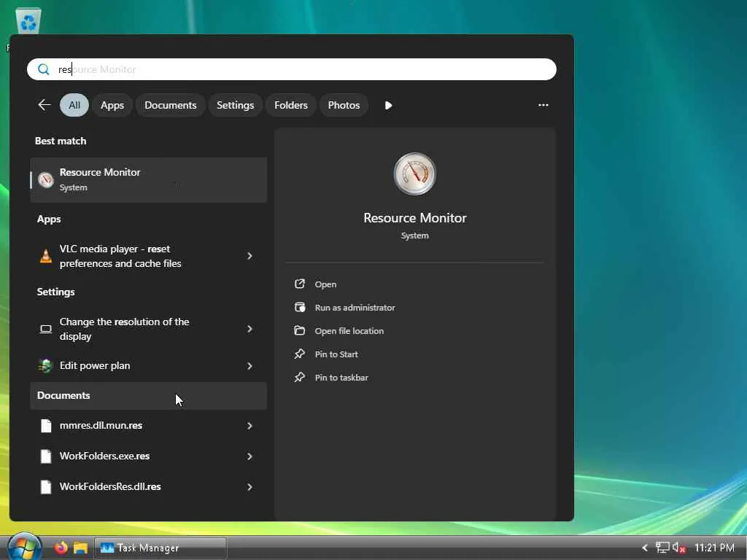Click Resource Monitor gauge icon in best match
The image size is (747, 560).
point(46,180)
